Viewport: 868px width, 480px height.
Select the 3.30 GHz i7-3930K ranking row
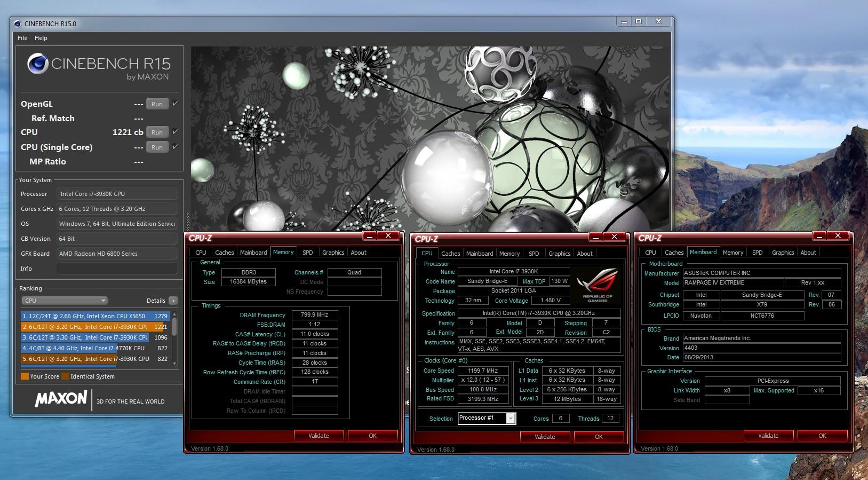95,337
